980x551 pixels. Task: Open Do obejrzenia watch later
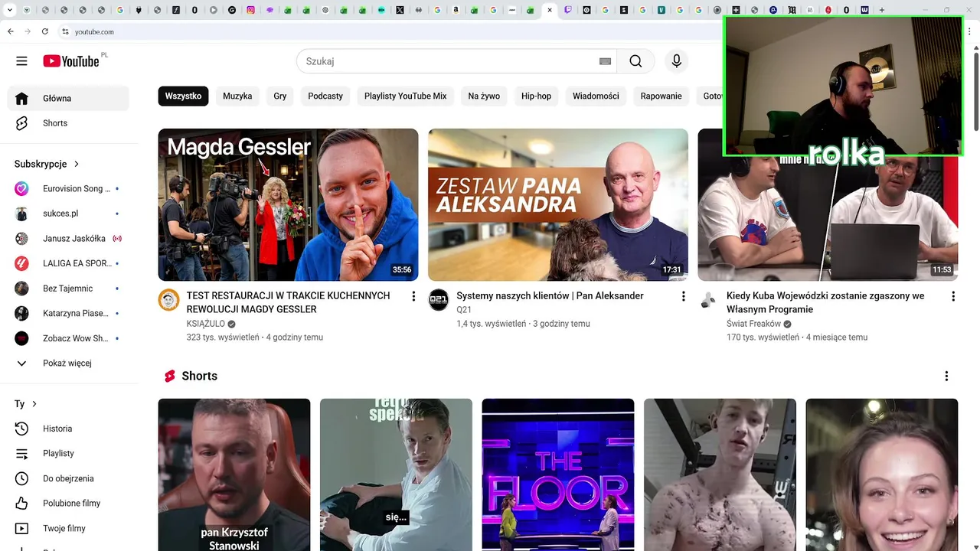68,478
